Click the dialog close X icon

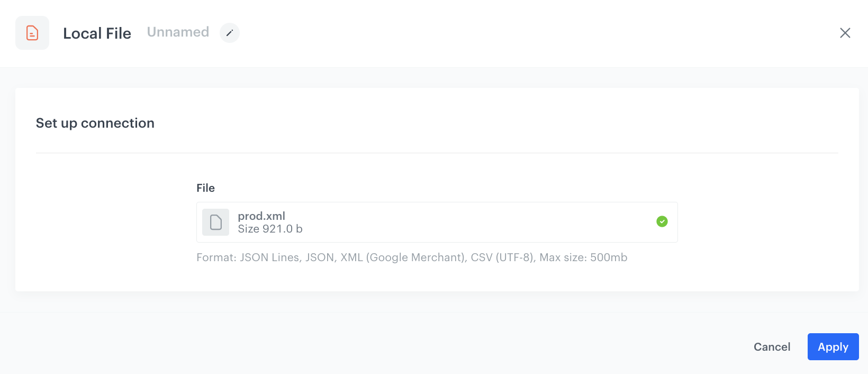(x=845, y=33)
